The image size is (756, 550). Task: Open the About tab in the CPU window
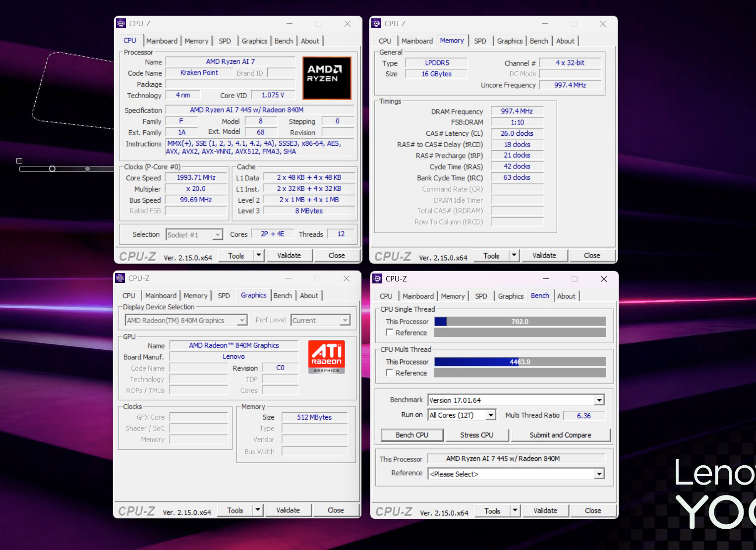310,41
